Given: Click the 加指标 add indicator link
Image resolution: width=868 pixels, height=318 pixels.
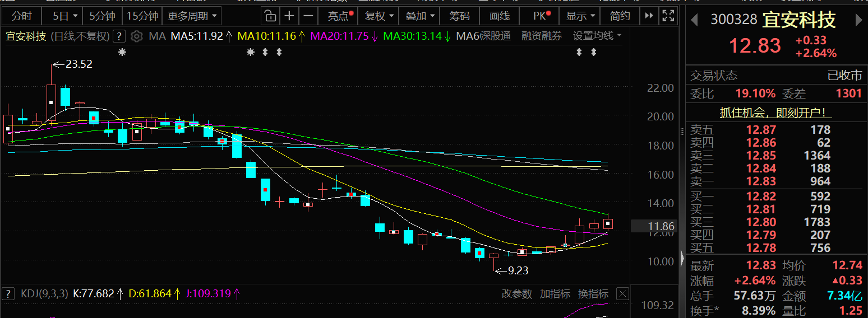Looking at the screenshot, I should 555,293.
